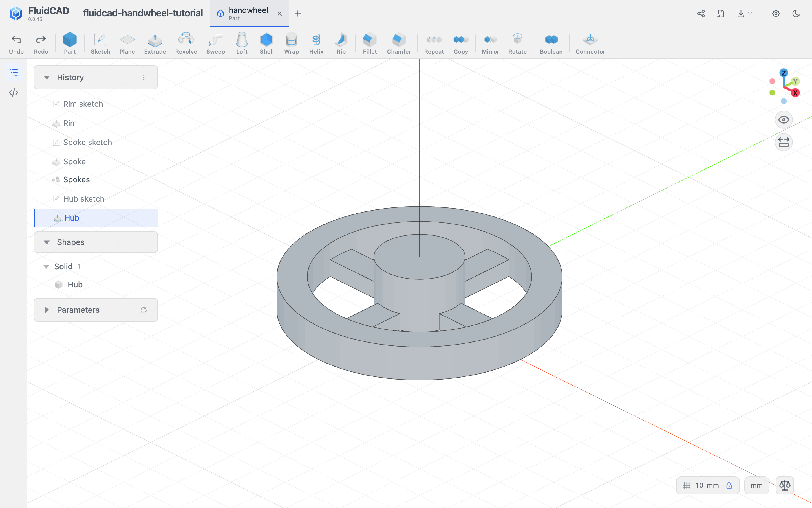
Task: Select the Wrap tool
Action: coord(291,43)
